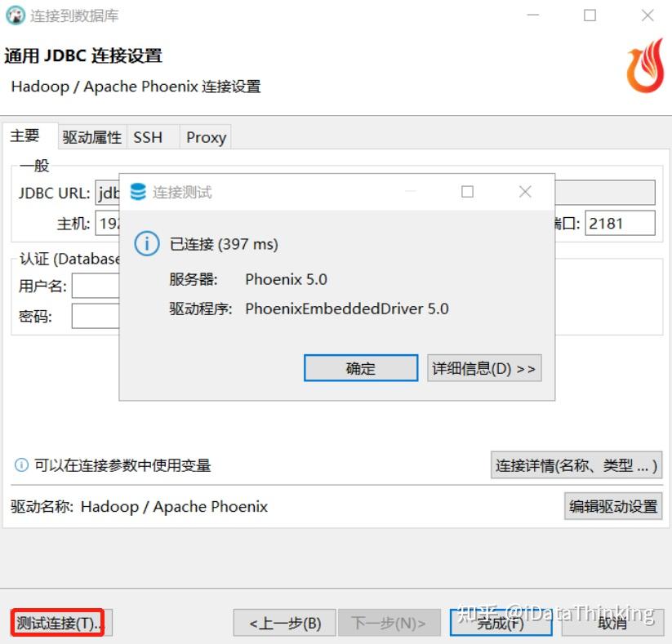The height and width of the screenshot is (644, 672).
Task: Click the 测试连接(T) button
Action: coord(58,623)
